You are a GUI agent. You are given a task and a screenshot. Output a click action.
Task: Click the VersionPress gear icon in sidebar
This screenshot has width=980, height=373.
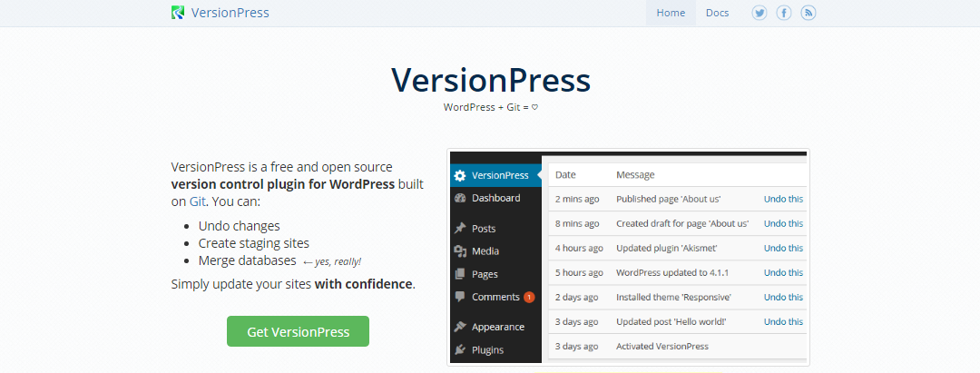pos(460,175)
